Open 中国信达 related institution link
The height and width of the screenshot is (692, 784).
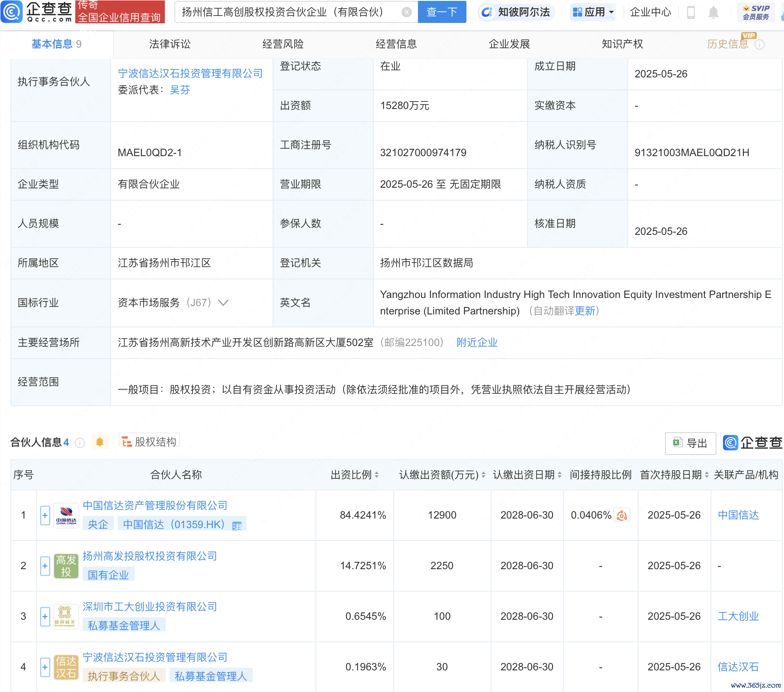739,515
